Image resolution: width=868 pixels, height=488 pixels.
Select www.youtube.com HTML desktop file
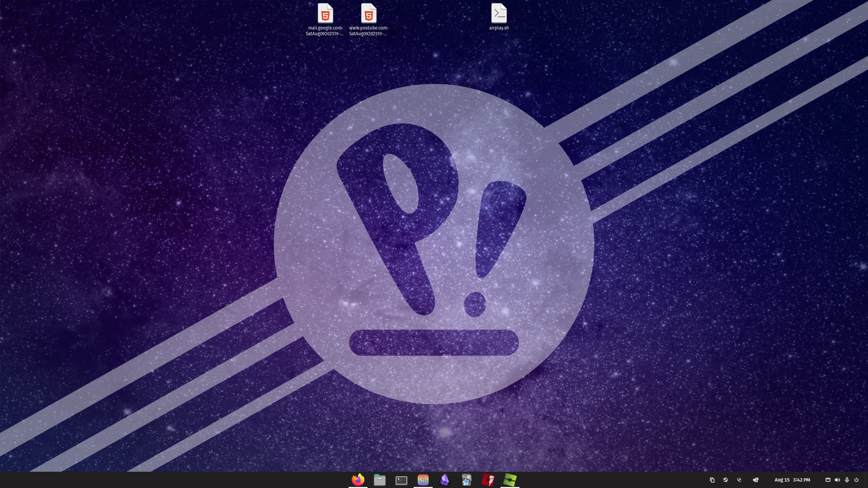pyautogui.click(x=369, y=14)
